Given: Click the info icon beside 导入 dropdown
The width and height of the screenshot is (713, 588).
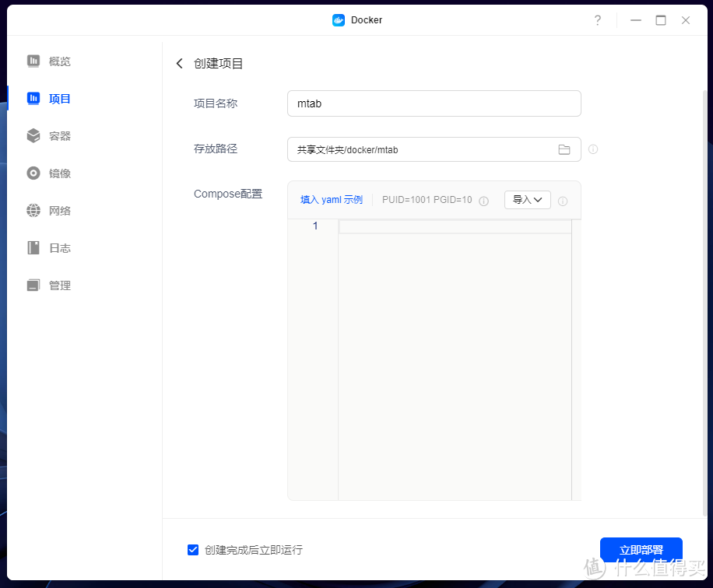Looking at the screenshot, I should pos(563,200).
